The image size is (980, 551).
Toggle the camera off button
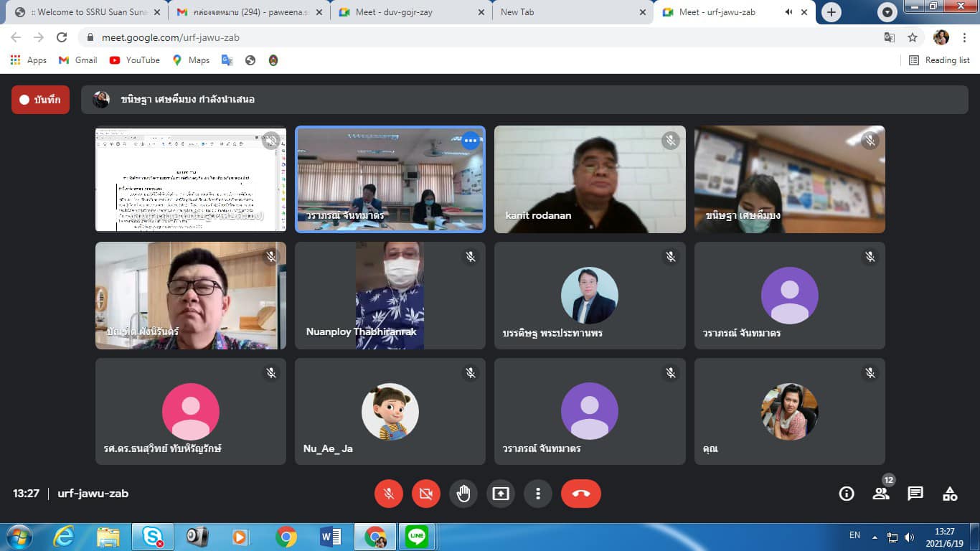426,494
